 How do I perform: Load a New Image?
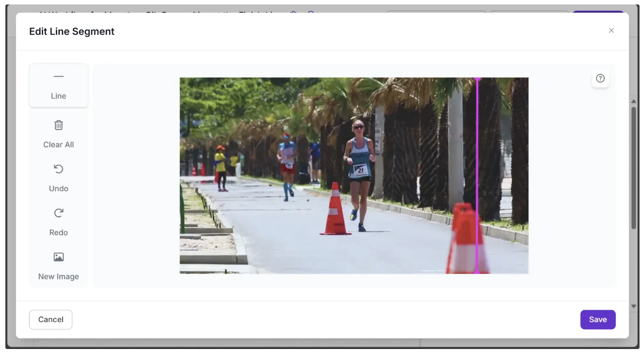pos(59,265)
